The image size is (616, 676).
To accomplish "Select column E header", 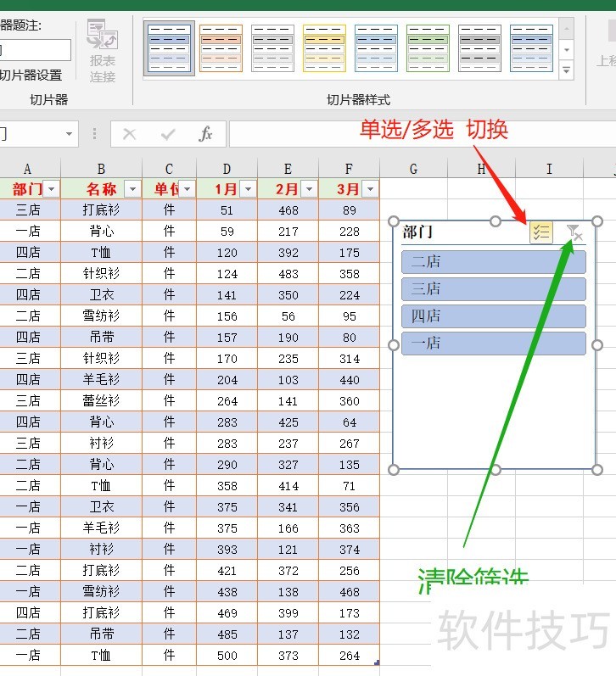I will [x=288, y=169].
